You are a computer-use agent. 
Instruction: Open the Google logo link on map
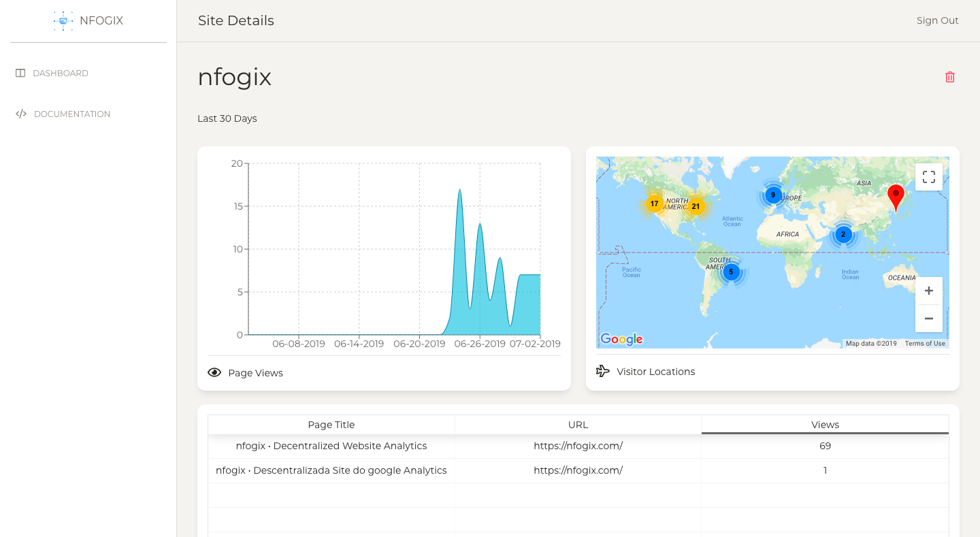[621, 339]
